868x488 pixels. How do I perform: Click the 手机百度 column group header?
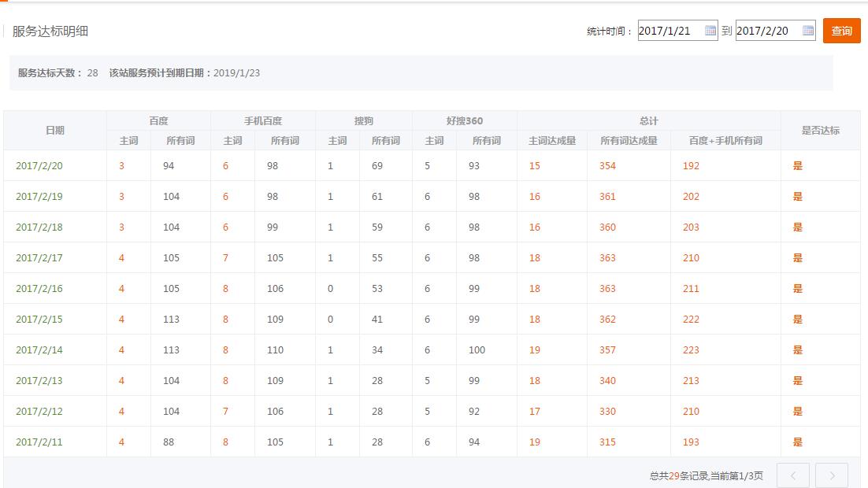(x=263, y=120)
